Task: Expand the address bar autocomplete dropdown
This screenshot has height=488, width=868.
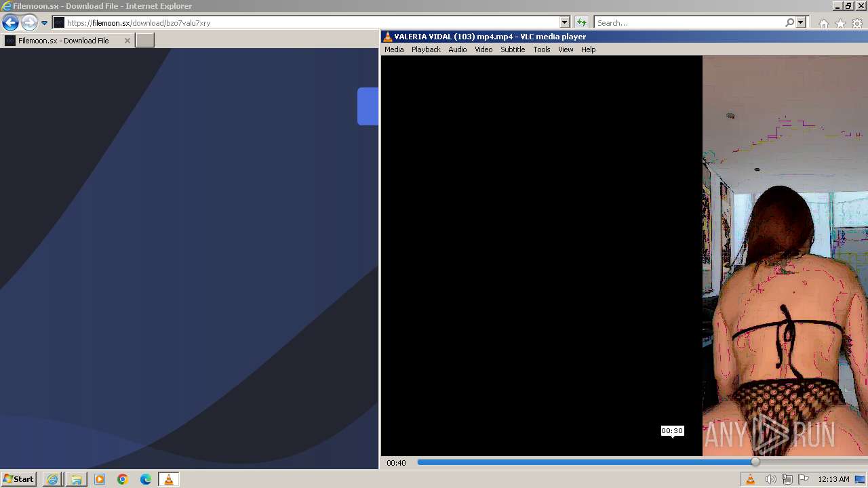Action: pyautogui.click(x=564, y=22)
